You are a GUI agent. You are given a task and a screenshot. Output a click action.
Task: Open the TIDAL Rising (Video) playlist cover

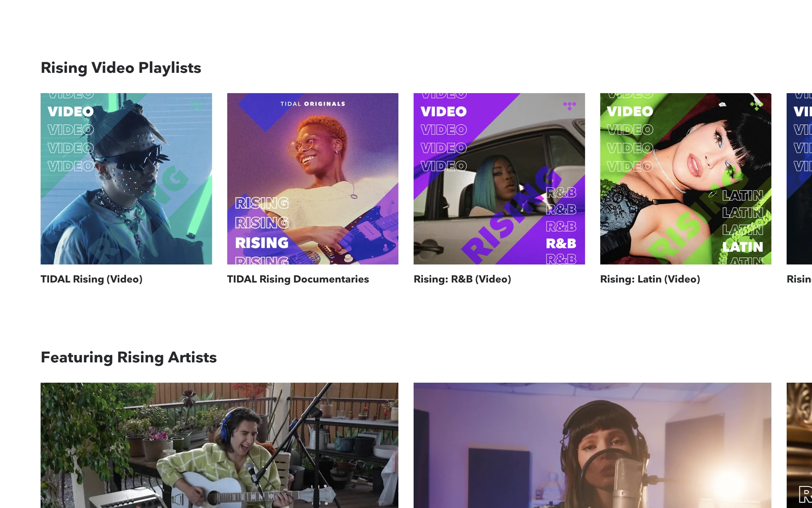[x=126, y=179]
